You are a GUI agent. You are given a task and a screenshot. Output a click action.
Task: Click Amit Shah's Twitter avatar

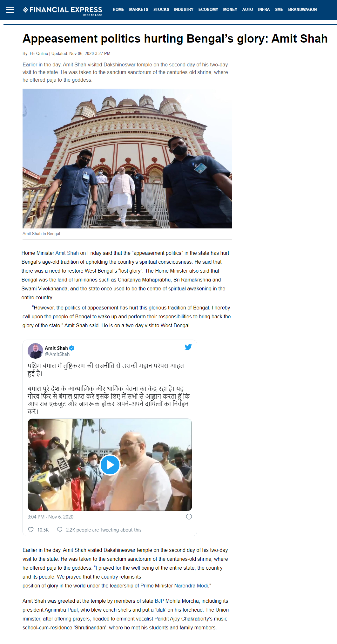(x=35, y=351)
